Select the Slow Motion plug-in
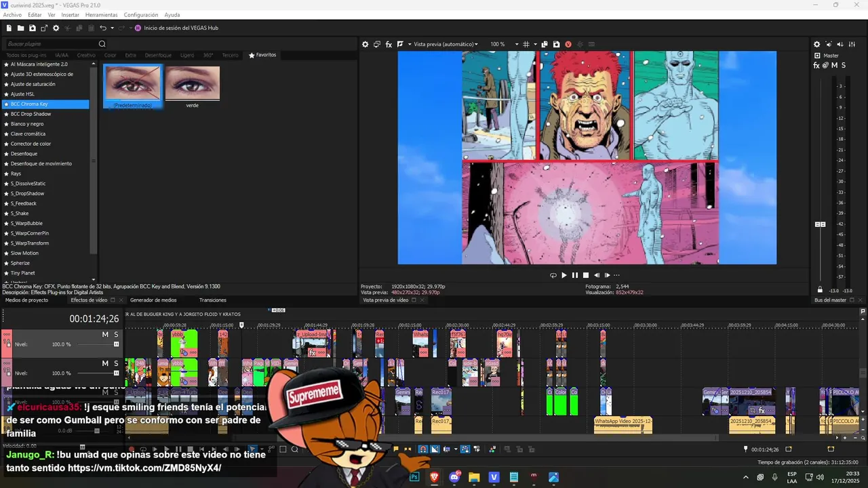The height and width of the screenshot is (488, 868). tap(46, 253)
